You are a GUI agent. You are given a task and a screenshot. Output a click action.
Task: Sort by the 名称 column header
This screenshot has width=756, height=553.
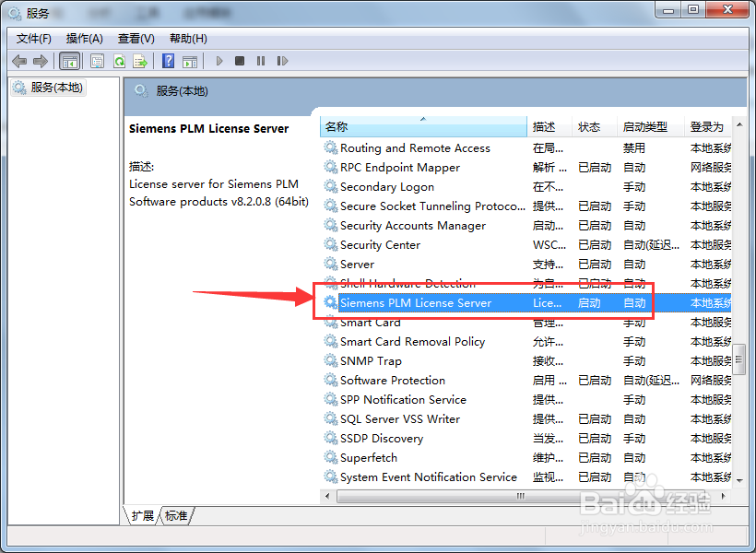pos(423,127)
